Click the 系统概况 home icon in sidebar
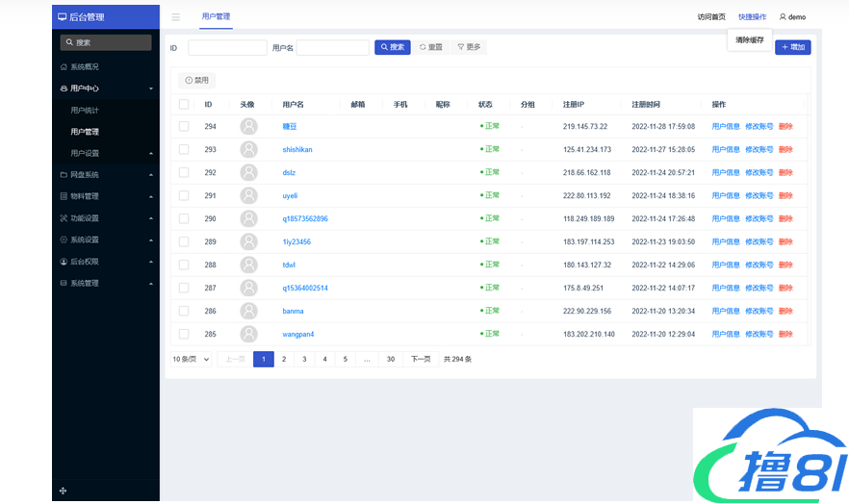This screenshot has width=849, height=504. [64, 67]
